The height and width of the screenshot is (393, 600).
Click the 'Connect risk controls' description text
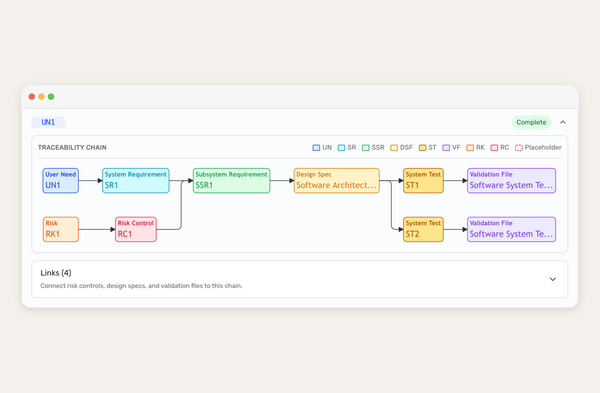pos(141,286)
